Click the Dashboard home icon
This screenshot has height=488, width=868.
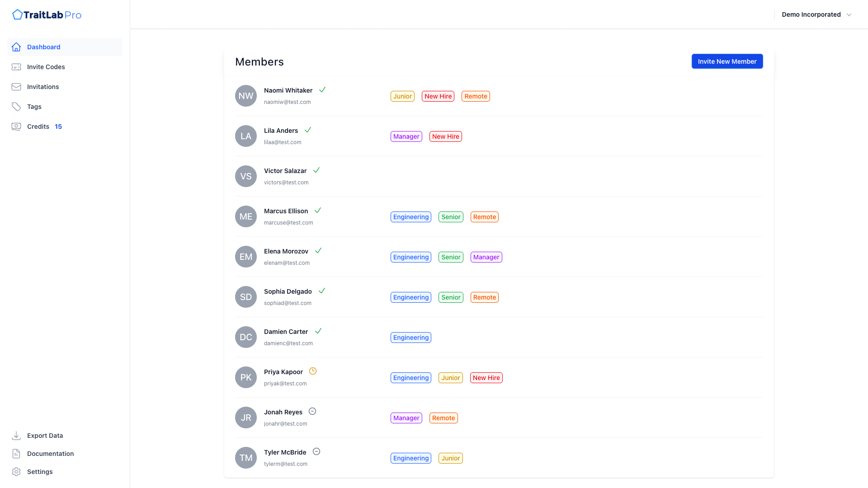pyautogui.click(x=16, y=47)
